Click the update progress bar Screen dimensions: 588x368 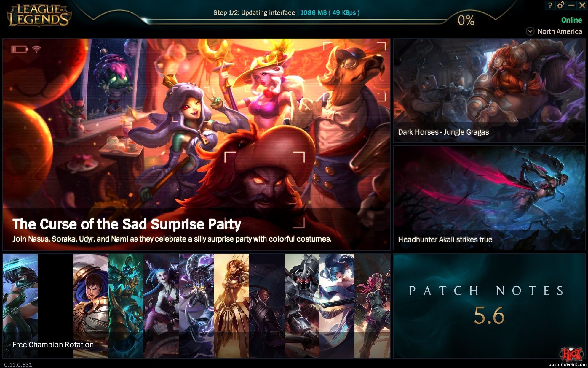pos(295,21)
